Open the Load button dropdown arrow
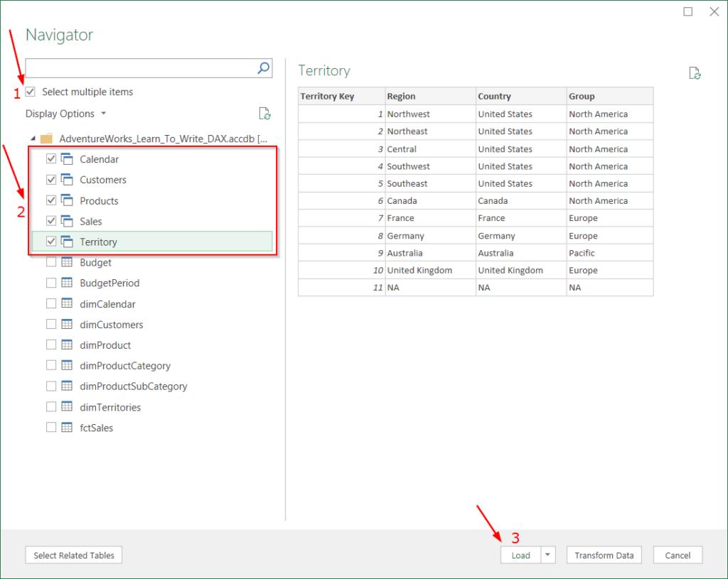The height and width of the screenshot is (579, 728). pyautogui.click(x=547, y=556)
